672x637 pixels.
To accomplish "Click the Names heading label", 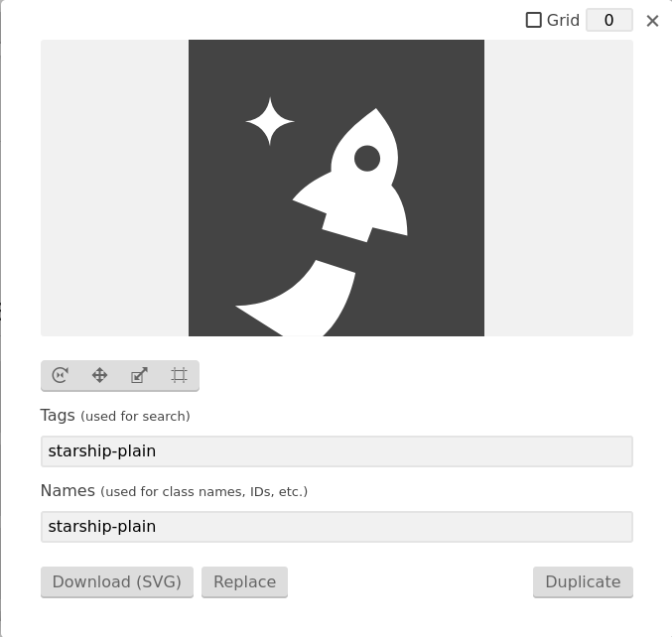I will coord(67,490).
